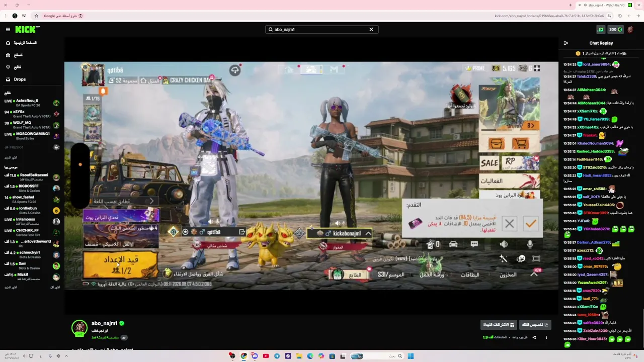Click username YG_Fares7939 in chat
Screen dimensions: 644x362
(596, 119)
